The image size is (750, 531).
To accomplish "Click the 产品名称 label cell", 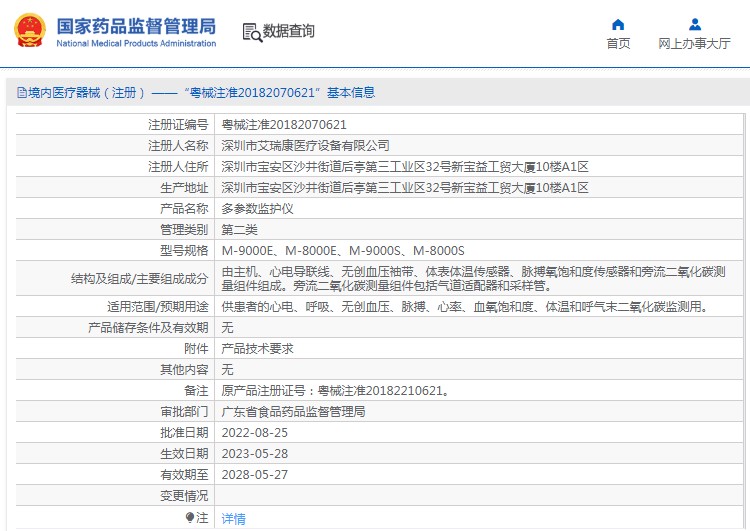I will point(115,209).
